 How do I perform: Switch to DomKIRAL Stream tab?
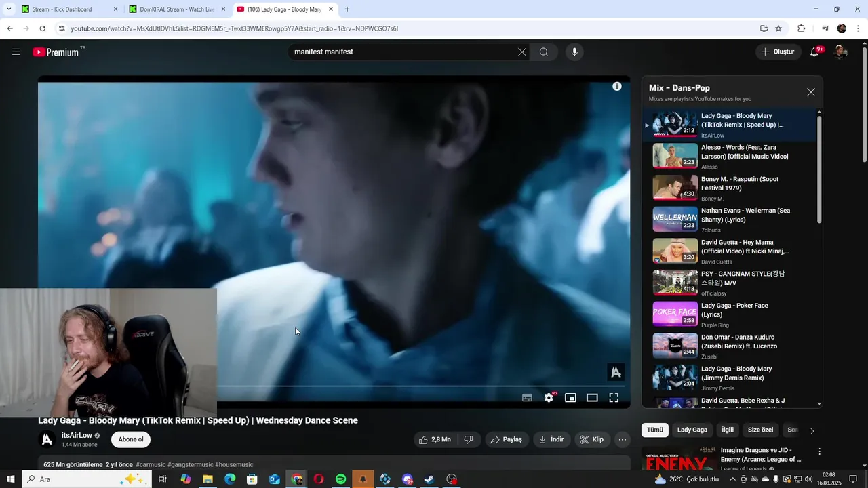tap(176, 9)
